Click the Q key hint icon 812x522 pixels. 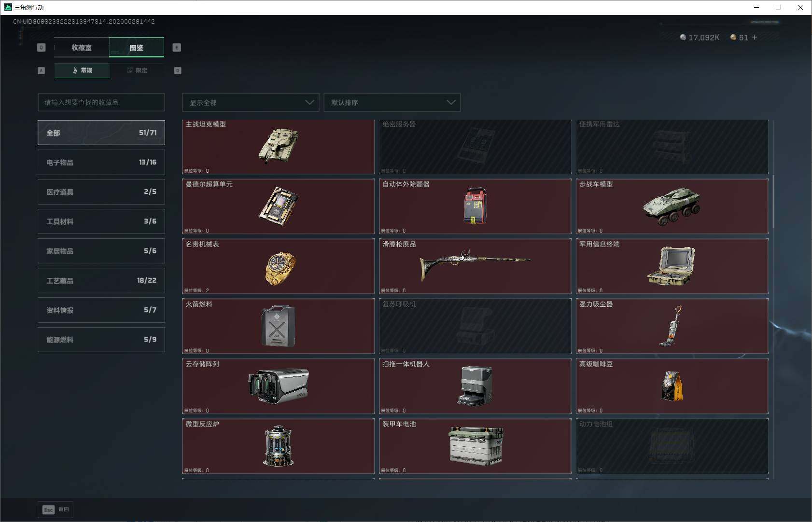(x=41, y=47)
